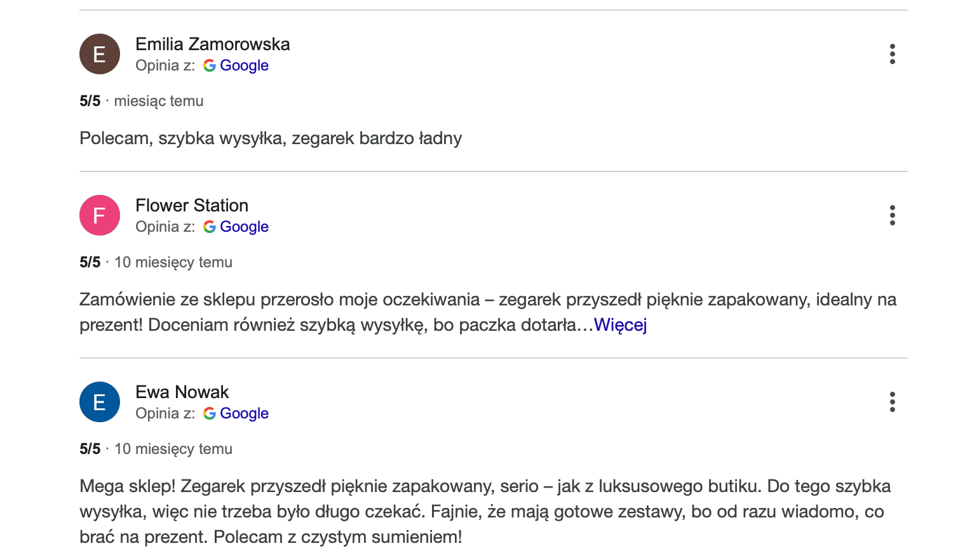Click Ewa Nowak's blue E avatar
The width and height of the screenshot is (958, 560).
coord(100,402)
